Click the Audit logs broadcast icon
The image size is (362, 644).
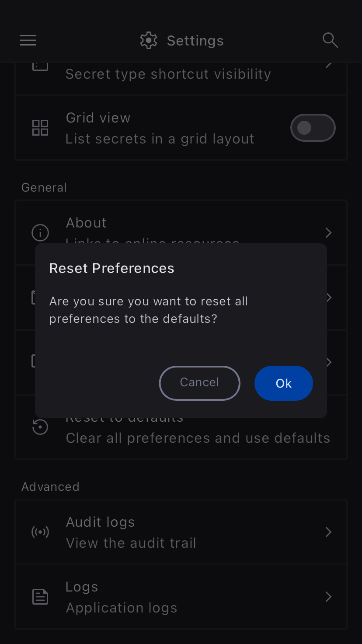click(40, 532)
